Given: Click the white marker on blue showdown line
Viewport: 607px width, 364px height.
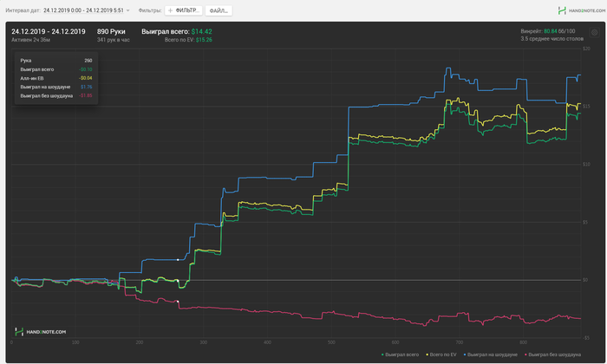Looking at the screenshot, I should (178, 259).
